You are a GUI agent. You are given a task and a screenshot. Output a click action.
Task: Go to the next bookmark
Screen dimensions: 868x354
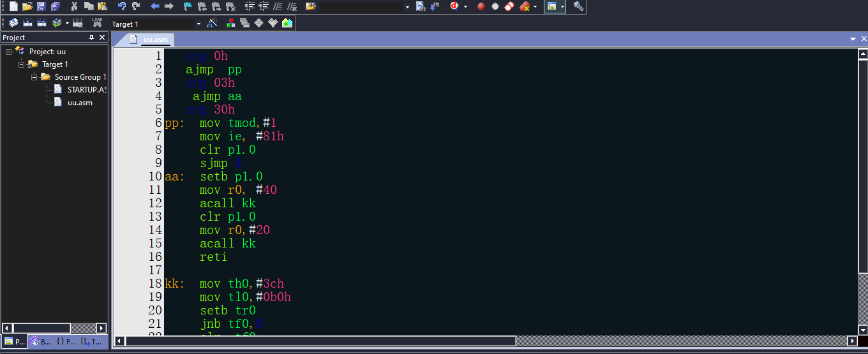point(216,6)
